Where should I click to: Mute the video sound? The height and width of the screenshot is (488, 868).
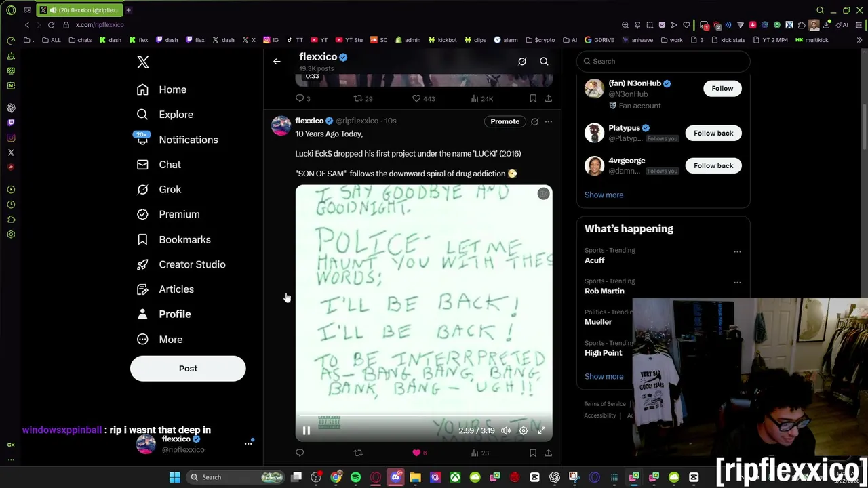coord(506,430)
